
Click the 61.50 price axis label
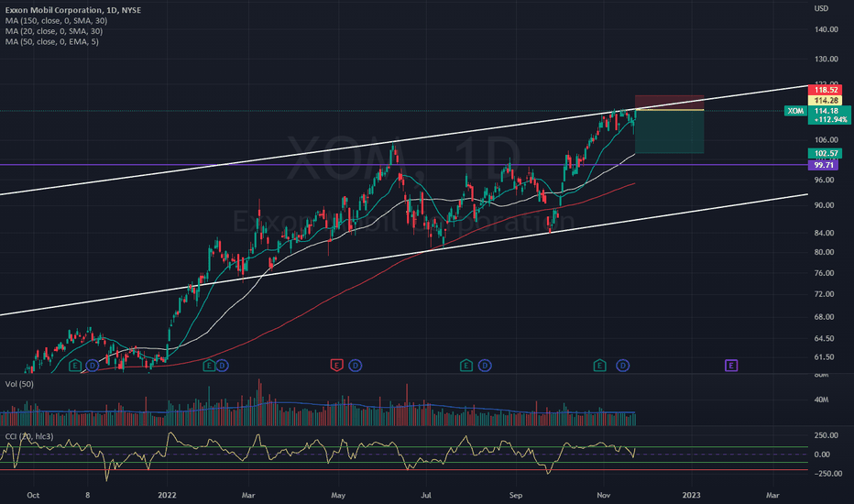824,356
